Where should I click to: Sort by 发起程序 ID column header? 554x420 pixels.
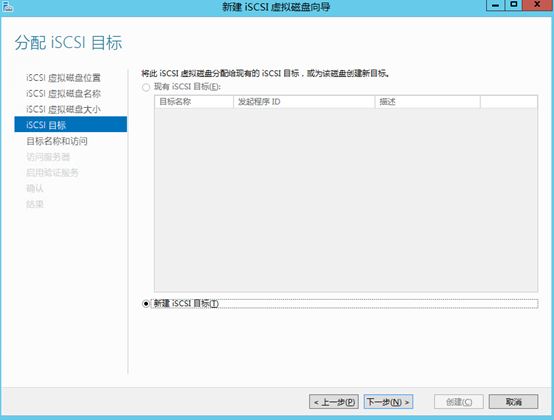(x=304, y=102)
